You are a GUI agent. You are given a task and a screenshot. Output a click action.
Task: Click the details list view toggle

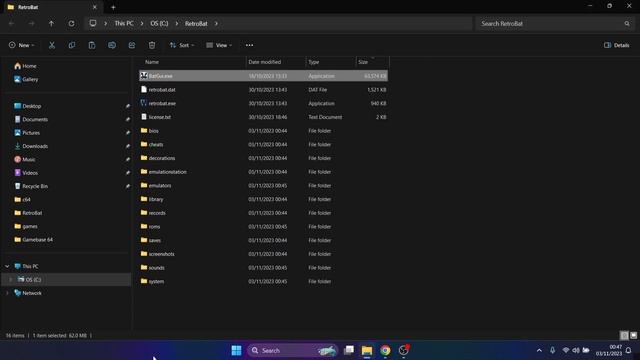[624, 336]
